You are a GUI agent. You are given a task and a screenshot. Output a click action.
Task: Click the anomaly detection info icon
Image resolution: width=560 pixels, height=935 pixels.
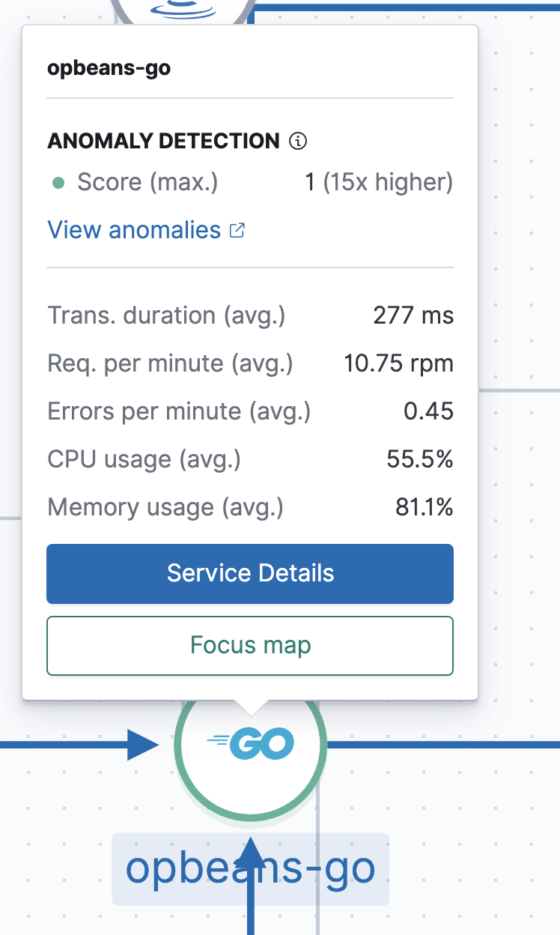[x=298, y=140]
